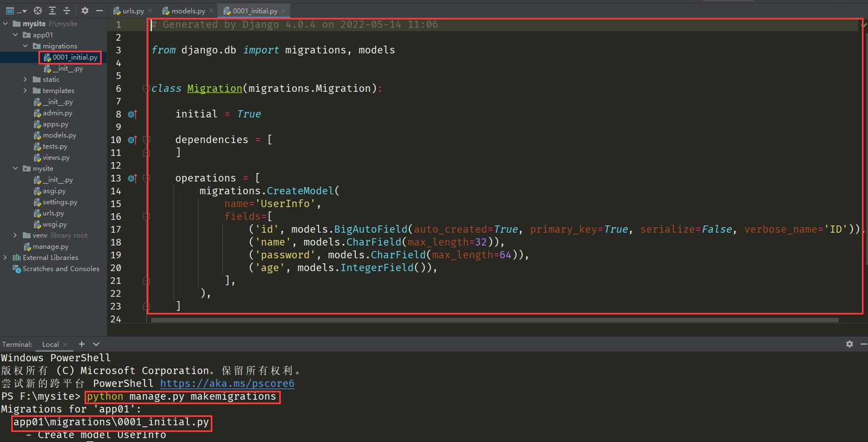
Task: Open project panel settings gear
Action: coord(85,11)
